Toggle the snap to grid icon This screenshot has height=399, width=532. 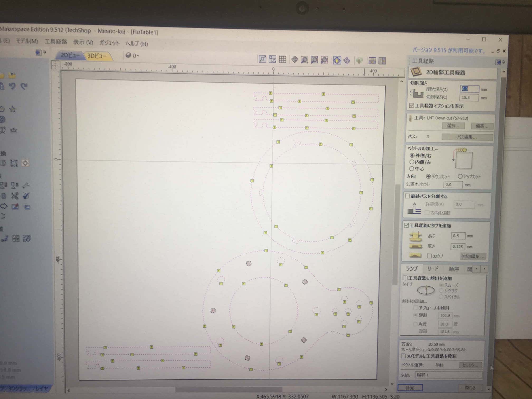[x=282, y=59]
